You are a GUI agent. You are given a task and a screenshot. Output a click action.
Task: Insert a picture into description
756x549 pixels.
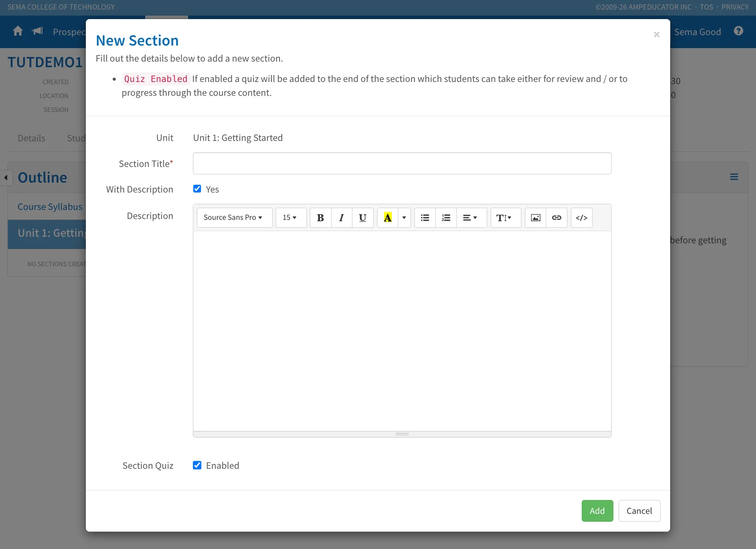536,218
